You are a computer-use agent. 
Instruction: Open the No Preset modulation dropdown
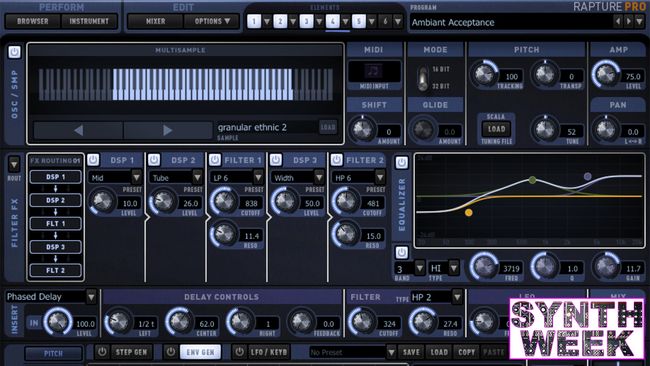tap(390, 352)
